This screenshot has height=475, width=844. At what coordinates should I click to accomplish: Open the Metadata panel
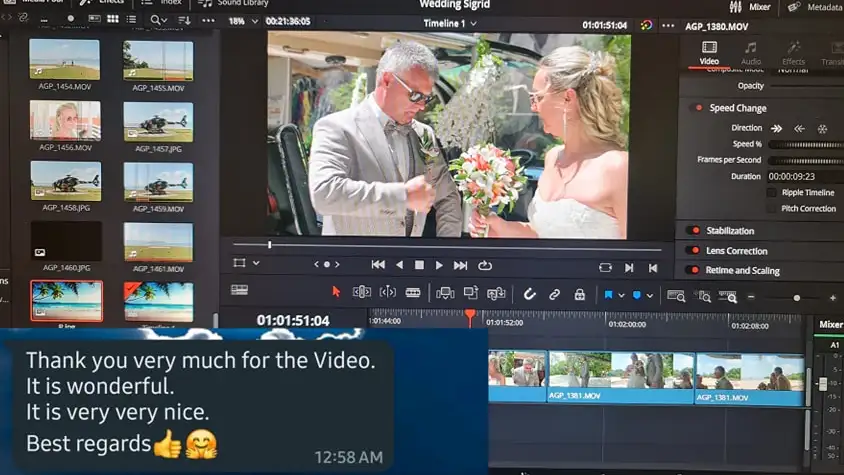pos(815,7)
